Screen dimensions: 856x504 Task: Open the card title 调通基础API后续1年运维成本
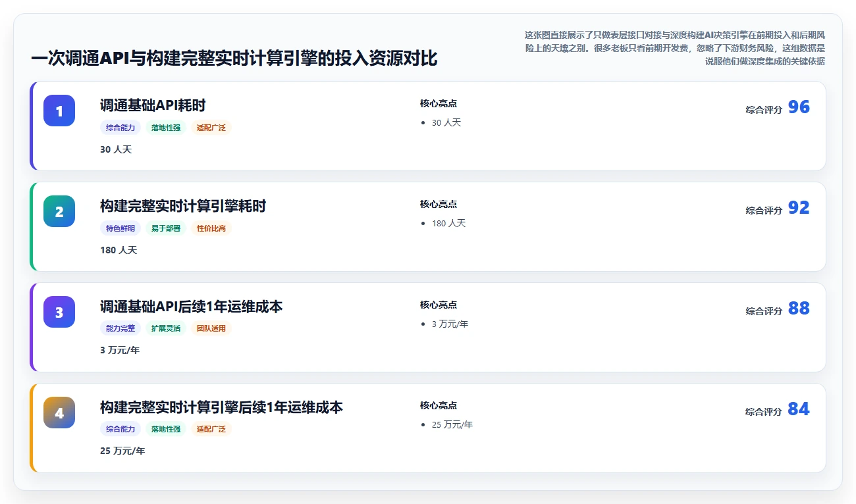192,307
